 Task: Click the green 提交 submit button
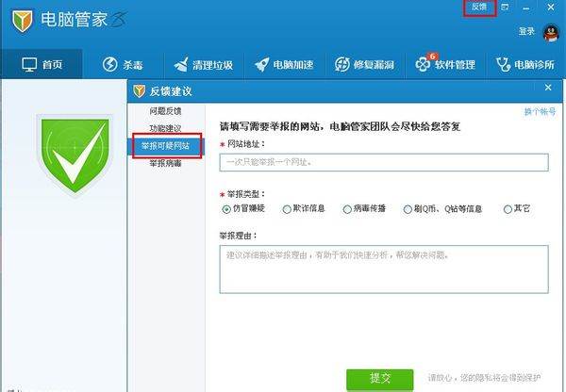[380, 379]
